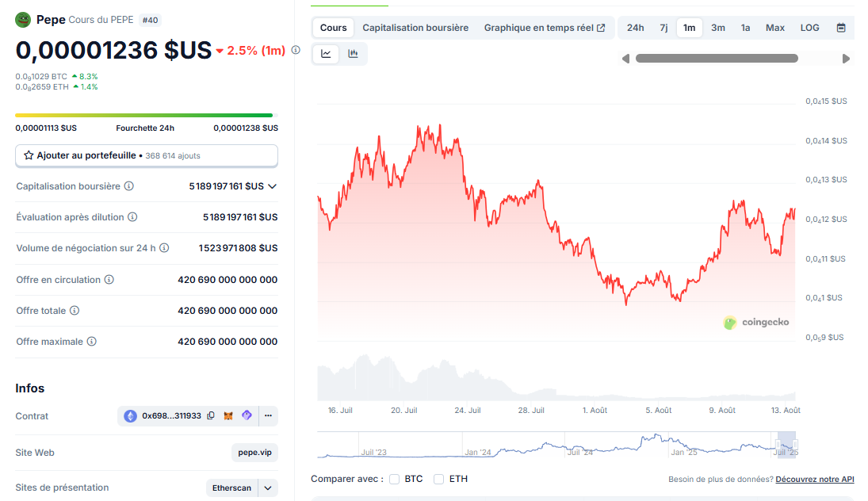Move chart range left with arrow
868x501 pixels.
click(625, 59)
